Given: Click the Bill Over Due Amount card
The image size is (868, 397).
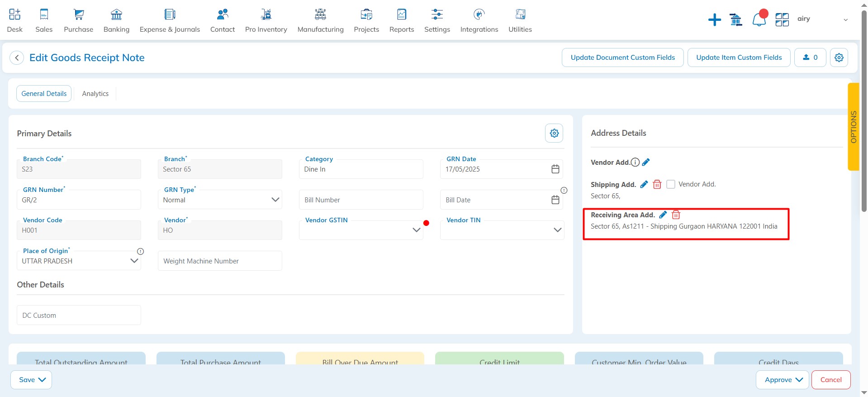Looking at the screenshot, I should click(360, 358).
